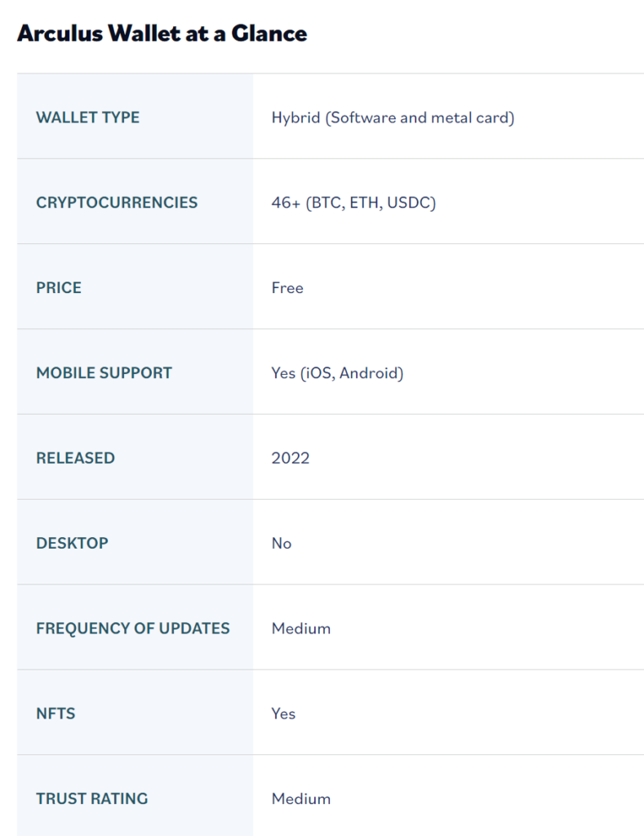Click the 'TRUST RATING' row label

click(x=92, y=798)
